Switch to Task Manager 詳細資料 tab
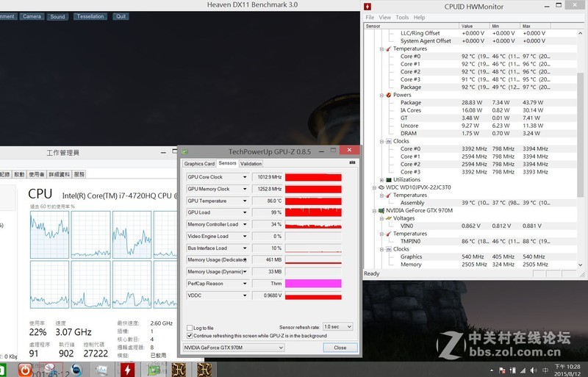This screenshot has width=588, height=377. [x=60, y=174]
